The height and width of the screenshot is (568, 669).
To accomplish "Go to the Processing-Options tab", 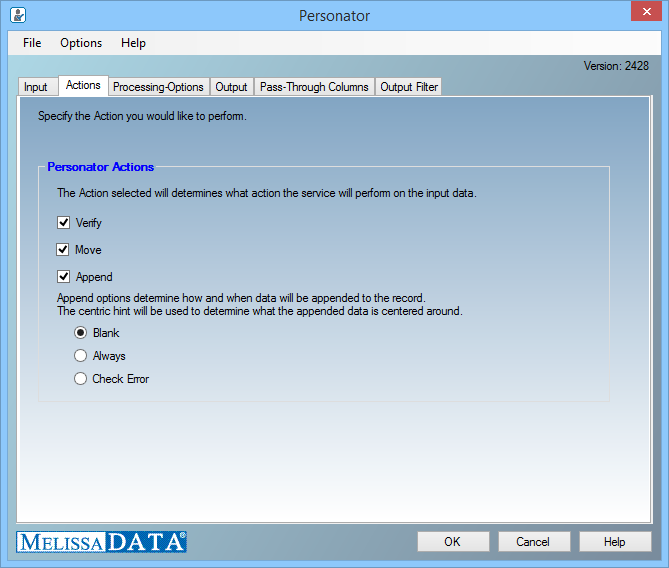I will [x=158, y=87].
